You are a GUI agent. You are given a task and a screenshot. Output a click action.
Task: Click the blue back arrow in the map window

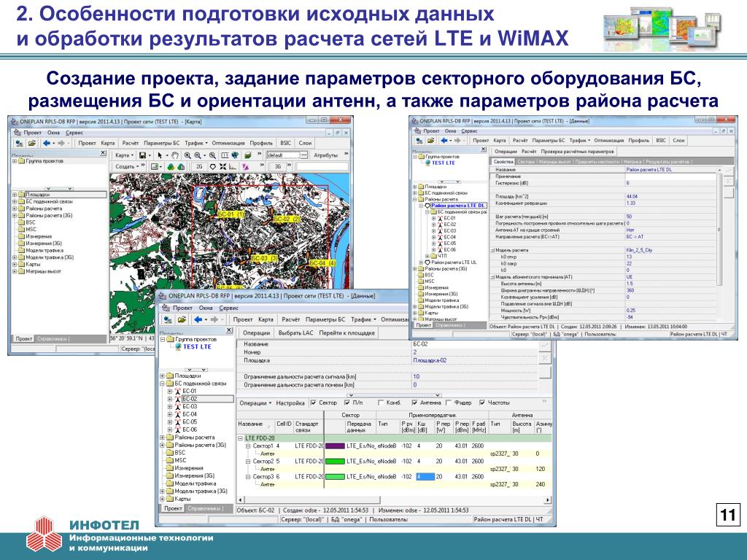pyautogui.click(x=46, y=143)
